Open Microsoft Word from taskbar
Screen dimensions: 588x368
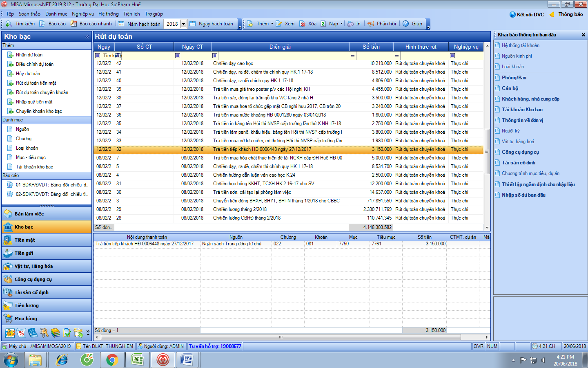tap(187, 360)
